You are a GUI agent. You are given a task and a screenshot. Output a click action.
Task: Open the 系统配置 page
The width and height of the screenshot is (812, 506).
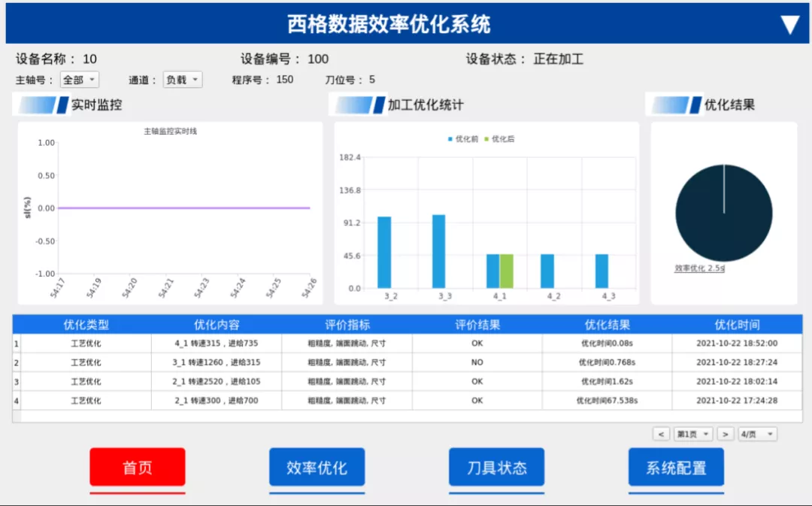click(677, 468)
